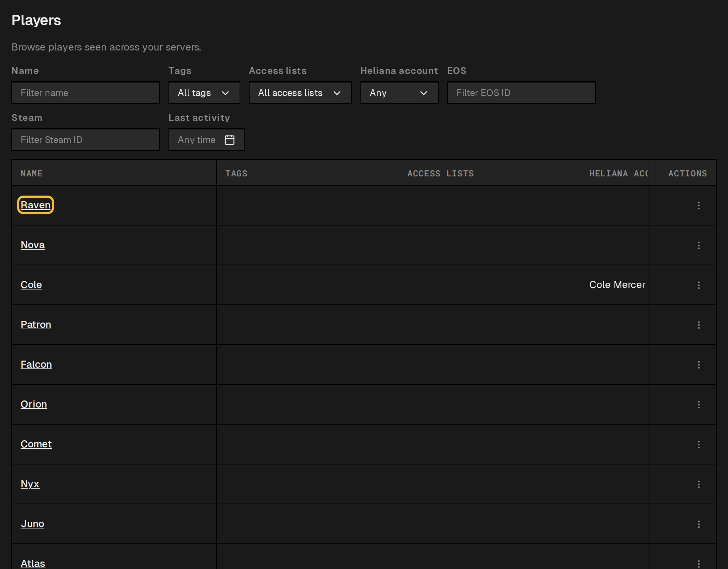Open the Heliana account Any dropdown
The image size is (728, 569).
400,93
